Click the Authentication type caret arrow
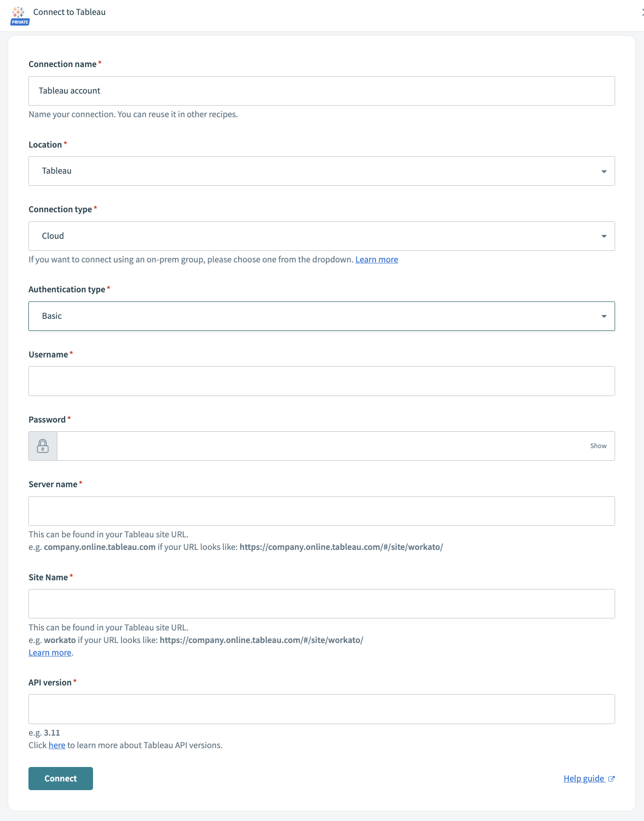Viewport: 644px width, 821px height. coord(604,316)
